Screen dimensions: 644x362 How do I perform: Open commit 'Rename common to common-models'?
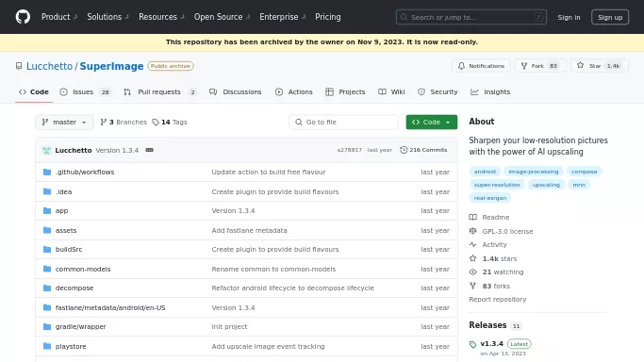coord(273,269)
